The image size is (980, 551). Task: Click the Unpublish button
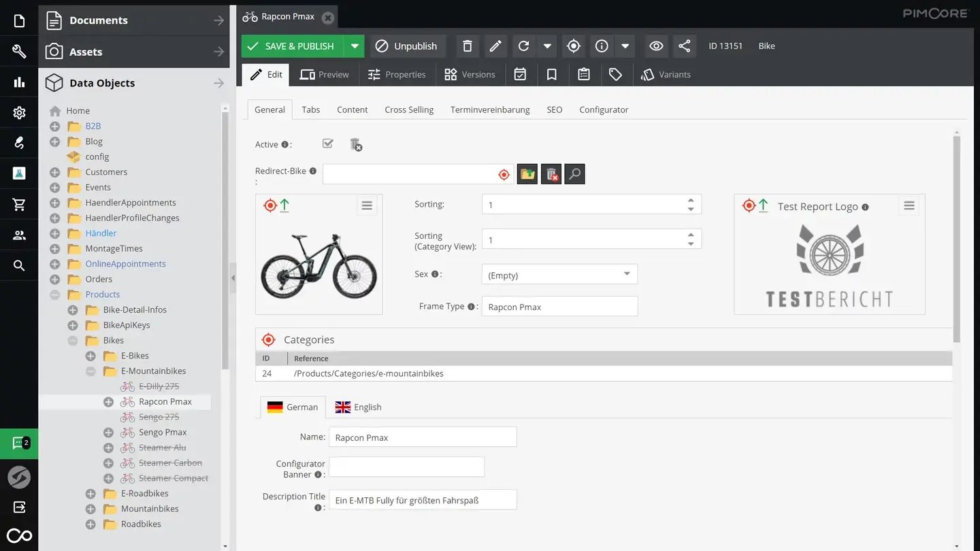click(407, 46)
